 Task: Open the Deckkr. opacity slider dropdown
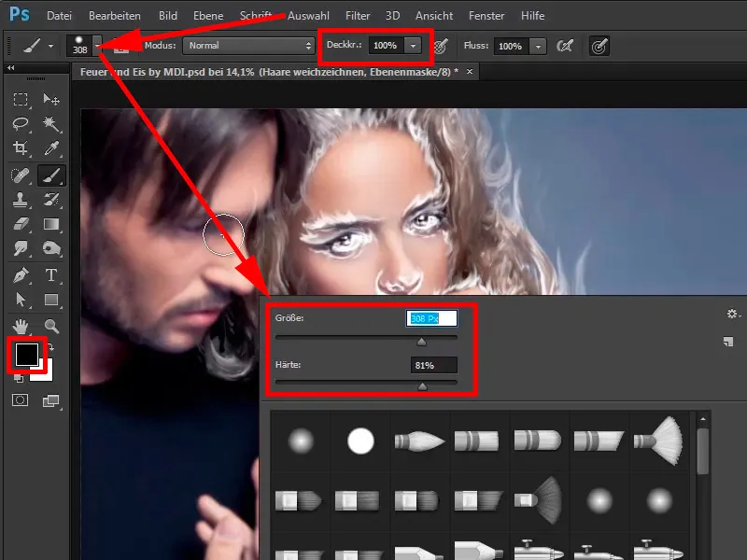click(x=413, y=46)
